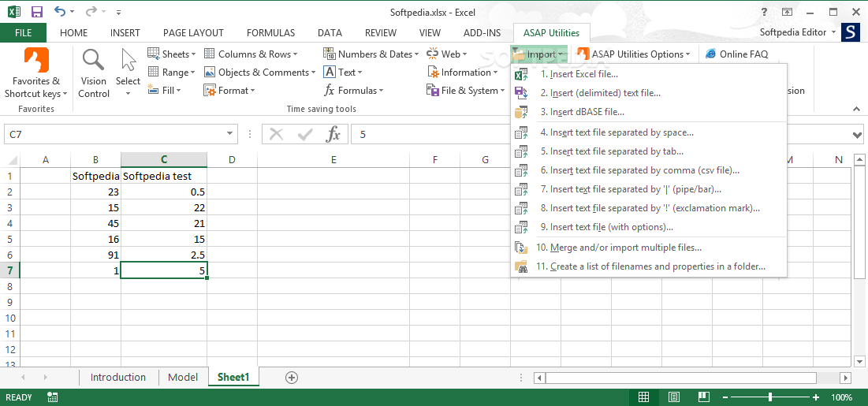Switch to the INSERT ribbon tab
The image size is (868, 406).
(x=125, y=32)
